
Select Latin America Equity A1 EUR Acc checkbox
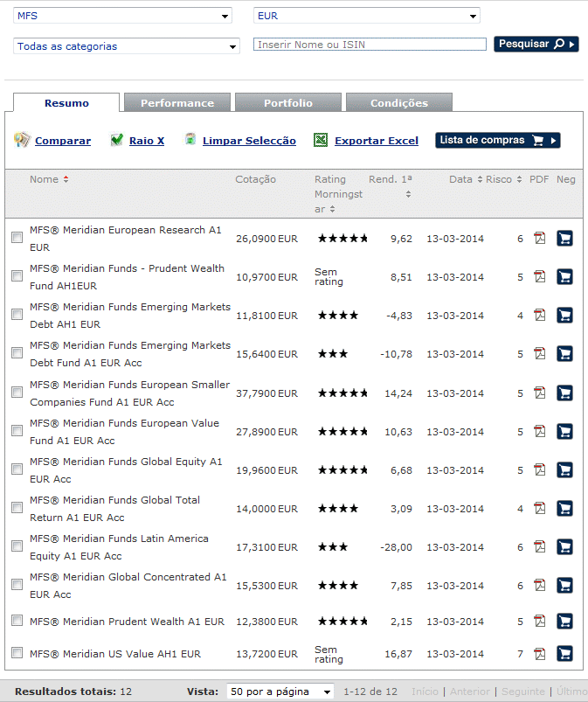tap(17, 546)
